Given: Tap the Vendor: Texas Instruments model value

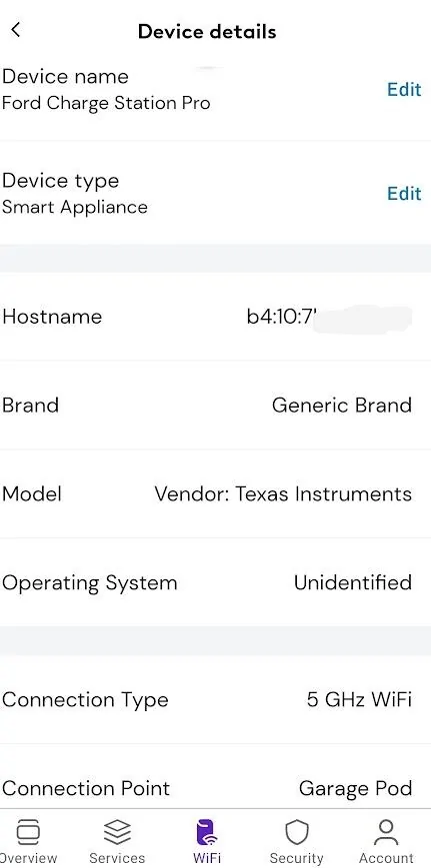Looking at the screenshot, I should [283, 493].
